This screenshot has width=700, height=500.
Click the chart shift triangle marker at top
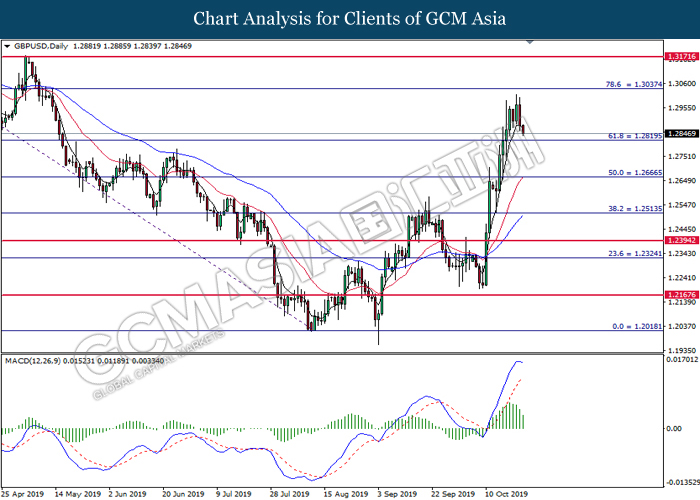pos(530,42)
